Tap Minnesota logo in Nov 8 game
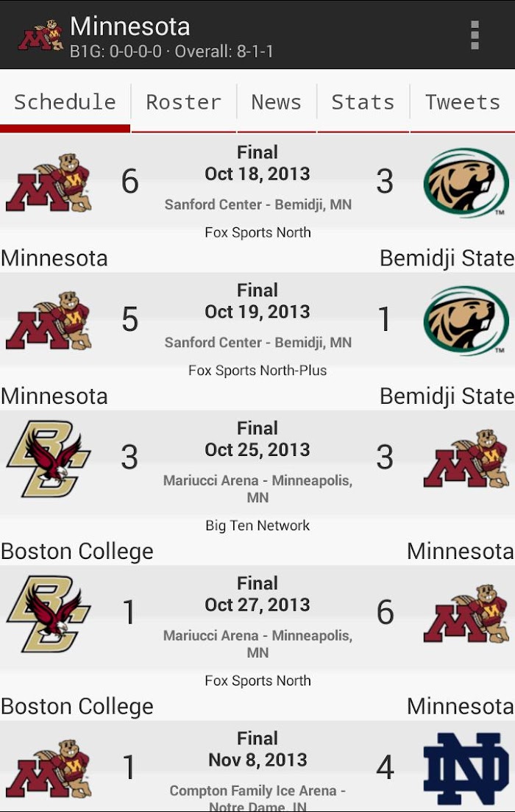Viewport: 515px width, 812px height. (x=49, y=769)
